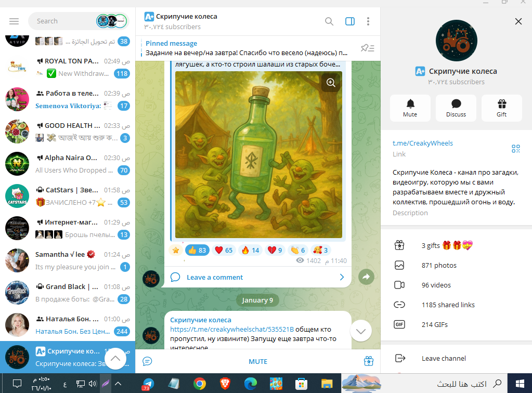Show hidden tray icons chevron
Image resolution: width=532 pixels, height=393 pixels.
(x=118, y=384)
